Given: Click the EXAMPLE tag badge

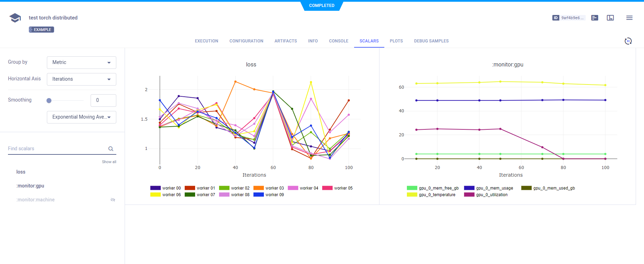Looking at the screenshot, I should [41, 30].
